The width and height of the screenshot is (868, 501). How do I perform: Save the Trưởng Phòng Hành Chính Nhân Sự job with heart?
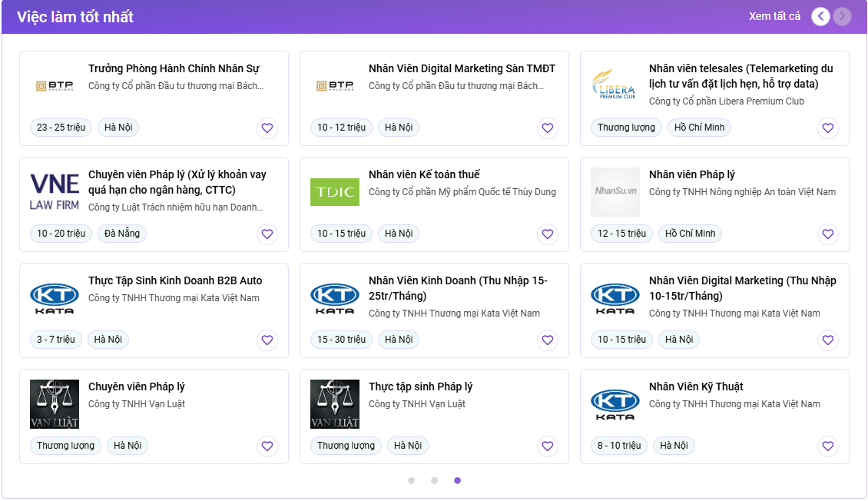click(x=267, y=128)
